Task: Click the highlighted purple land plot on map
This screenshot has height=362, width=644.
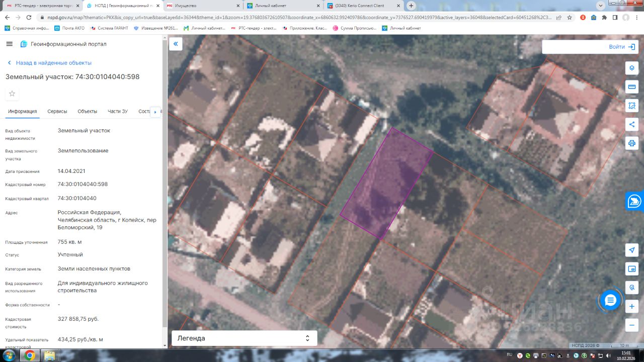Action: [386, 183]
